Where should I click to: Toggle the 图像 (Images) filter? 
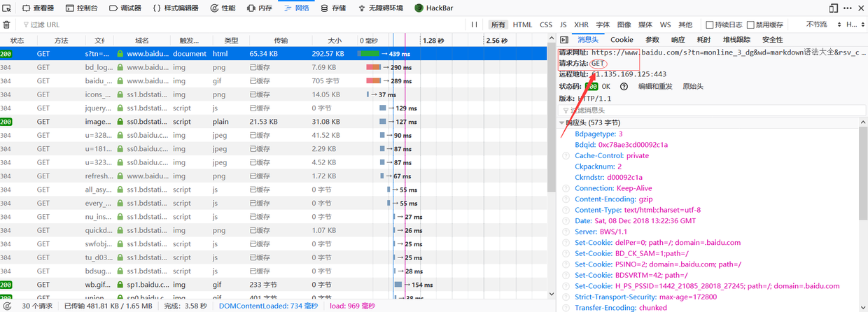click(x=624, y=24)
